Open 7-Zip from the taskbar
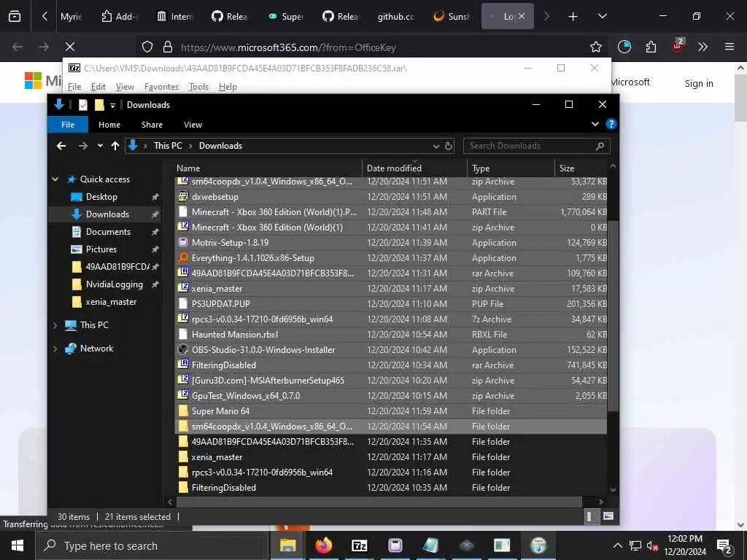This screenshot has width=747, height=560. [359, 545]
